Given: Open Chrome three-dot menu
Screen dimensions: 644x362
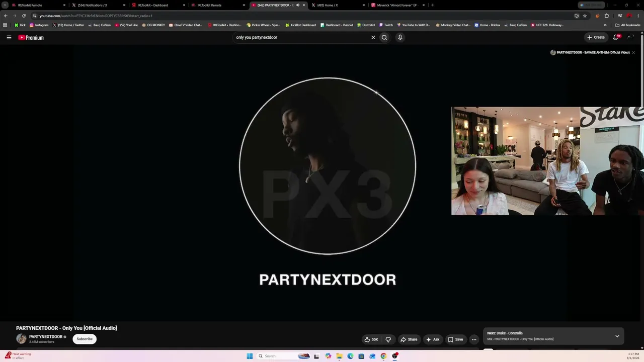Looking at the screenshot, I should tap(637, 16).
